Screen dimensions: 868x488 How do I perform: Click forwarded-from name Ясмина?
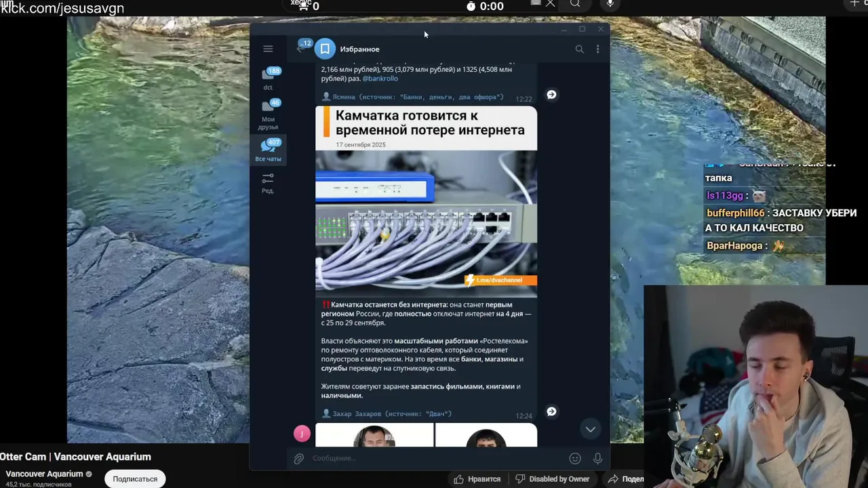(343, 97)
